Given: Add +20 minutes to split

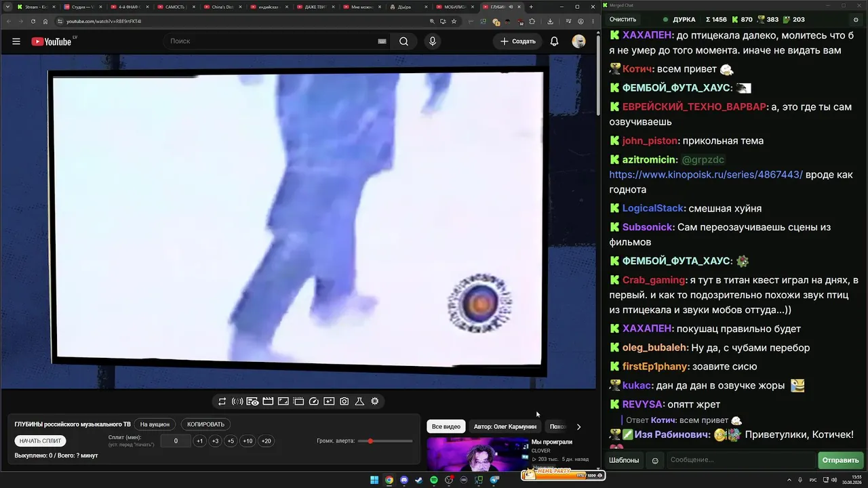Looking at the screenshot, I should tap(267, 441).
